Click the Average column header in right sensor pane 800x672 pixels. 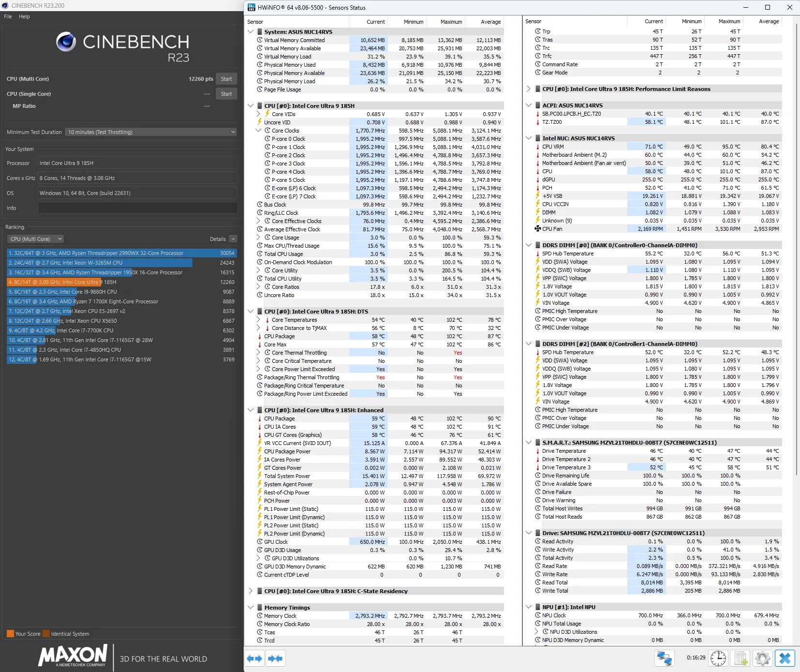click(x=769, y=21)
